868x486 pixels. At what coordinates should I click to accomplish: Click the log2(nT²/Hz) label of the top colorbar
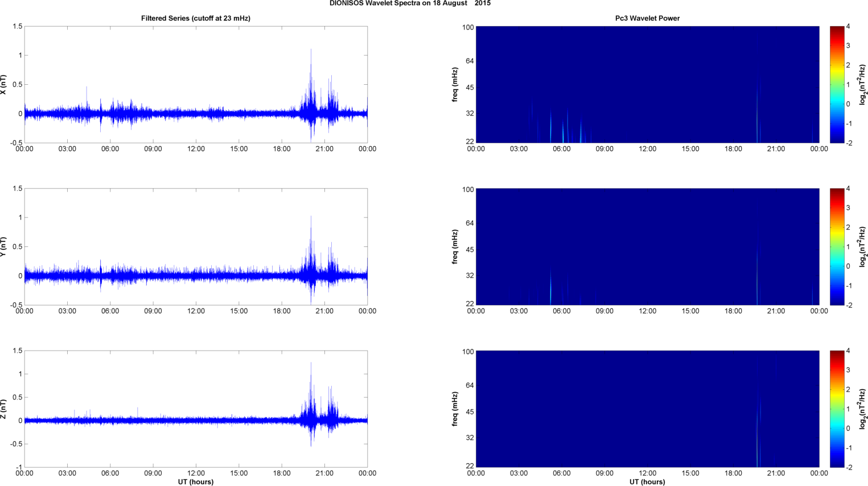863,84
